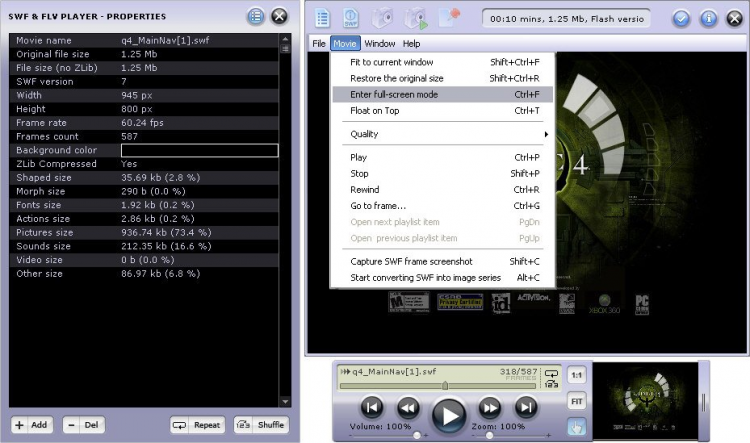Select 'Float on Top' menu item

(x=442, y=111)
